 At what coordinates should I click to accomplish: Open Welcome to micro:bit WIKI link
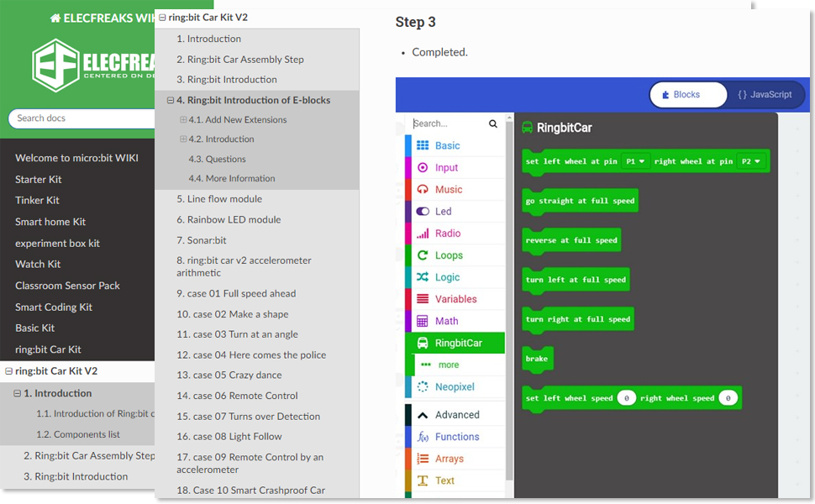77,158
